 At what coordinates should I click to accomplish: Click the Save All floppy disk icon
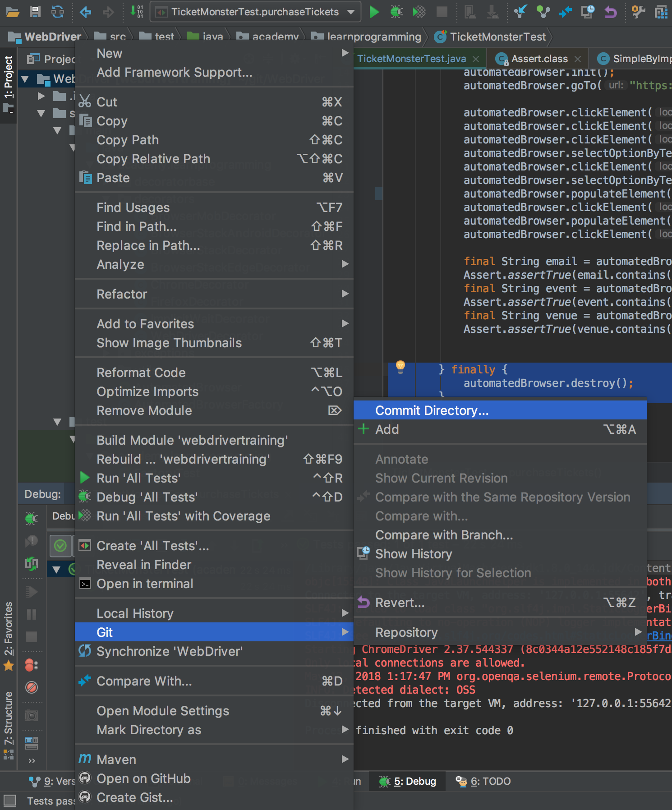[x=35, y=12]
